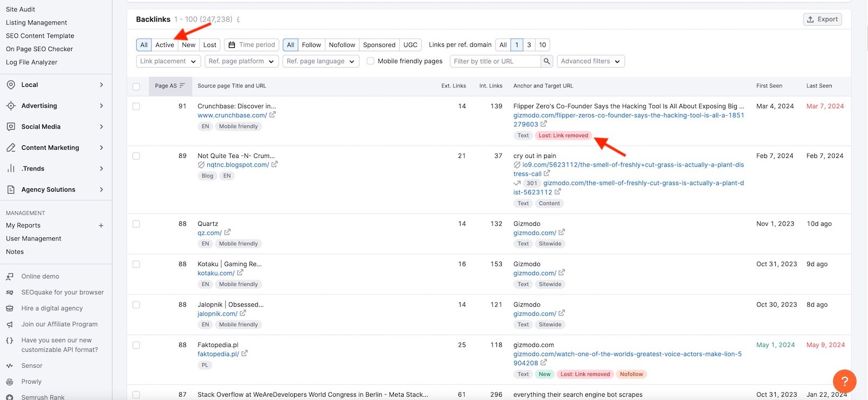This screenshot has width=868, height=400.
Task: Toggle the select-all rows checkbox
Action: 136,86
